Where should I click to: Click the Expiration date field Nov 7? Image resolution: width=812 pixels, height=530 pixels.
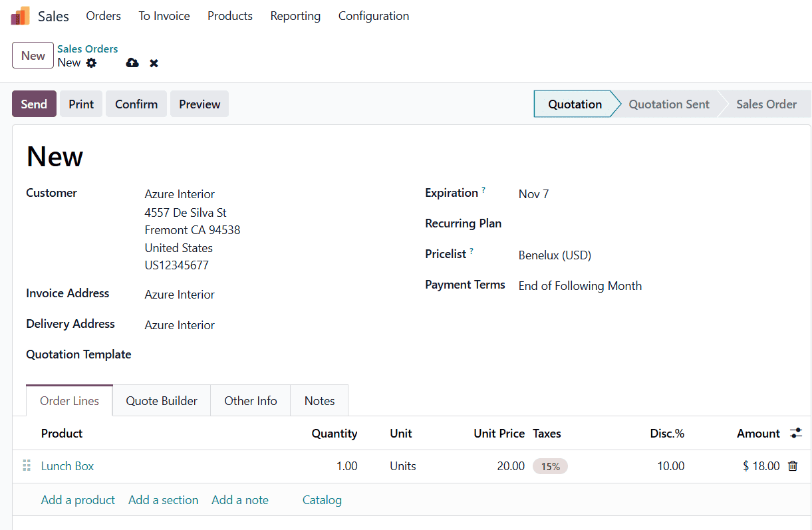(534, 194)
